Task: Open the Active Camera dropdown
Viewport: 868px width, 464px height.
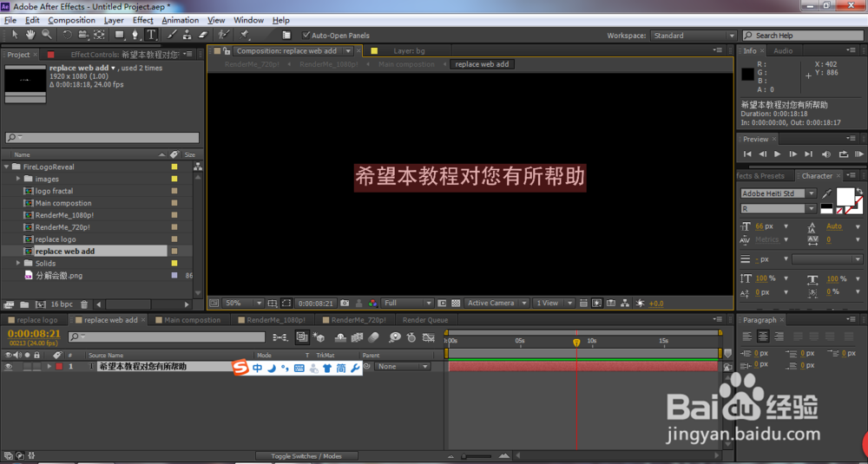Action: click(x=495, y=303)
